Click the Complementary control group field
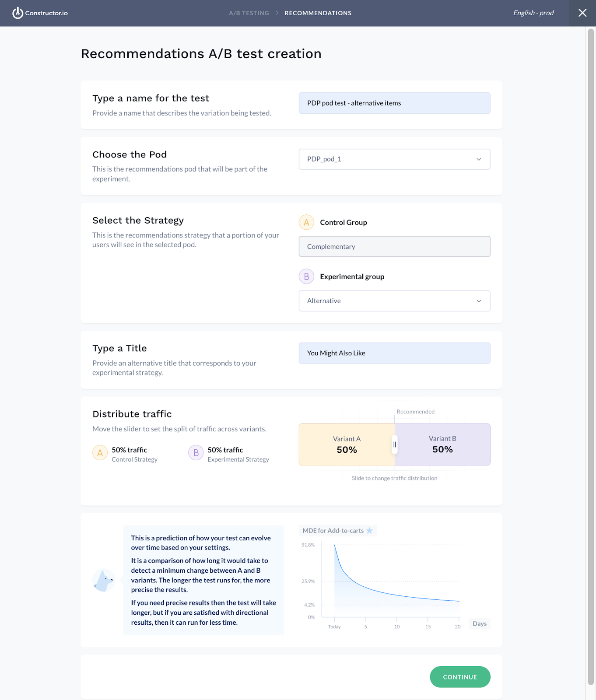The width and height of the screenshot is (596, 700). (394, 246)
